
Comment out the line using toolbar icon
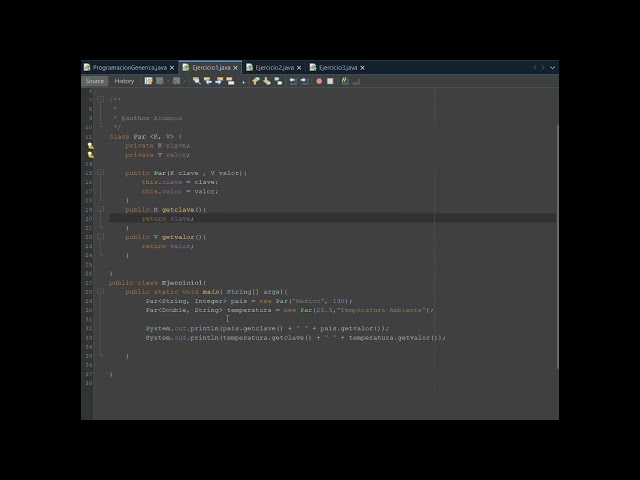pos(345,81)
